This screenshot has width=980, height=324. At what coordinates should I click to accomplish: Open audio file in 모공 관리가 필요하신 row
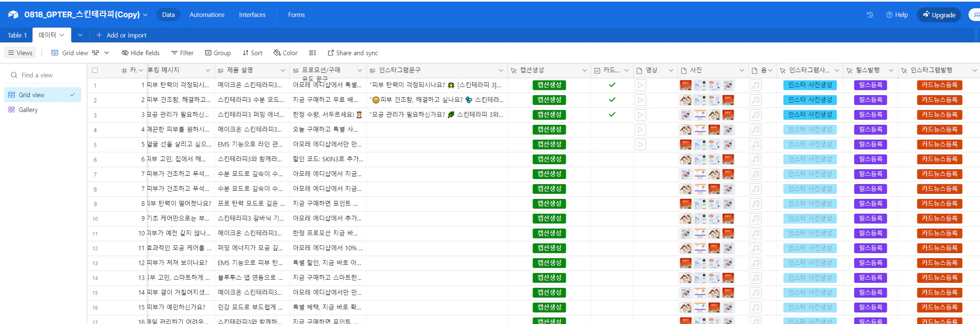click(755, 115)
